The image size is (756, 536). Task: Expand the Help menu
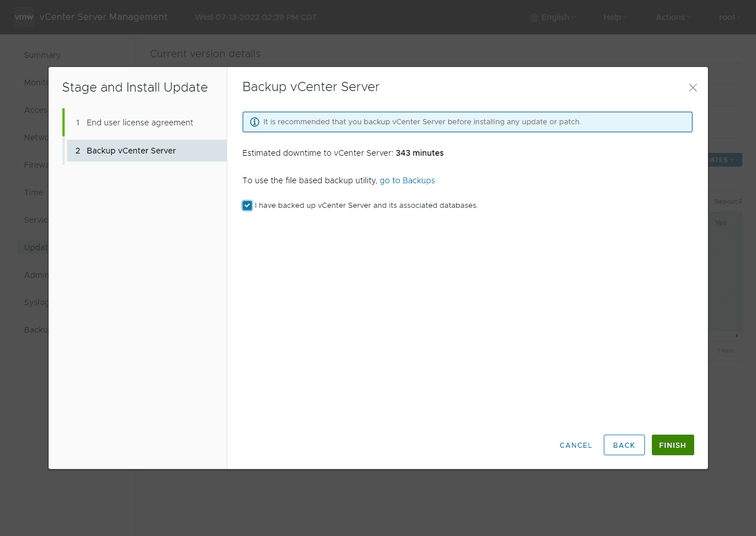(615, 17)
